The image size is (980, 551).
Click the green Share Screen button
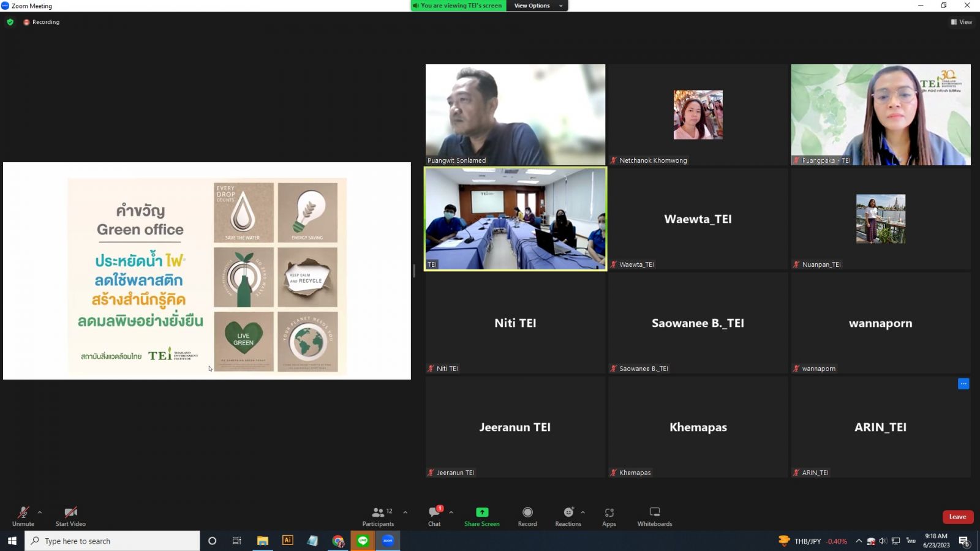482,516
